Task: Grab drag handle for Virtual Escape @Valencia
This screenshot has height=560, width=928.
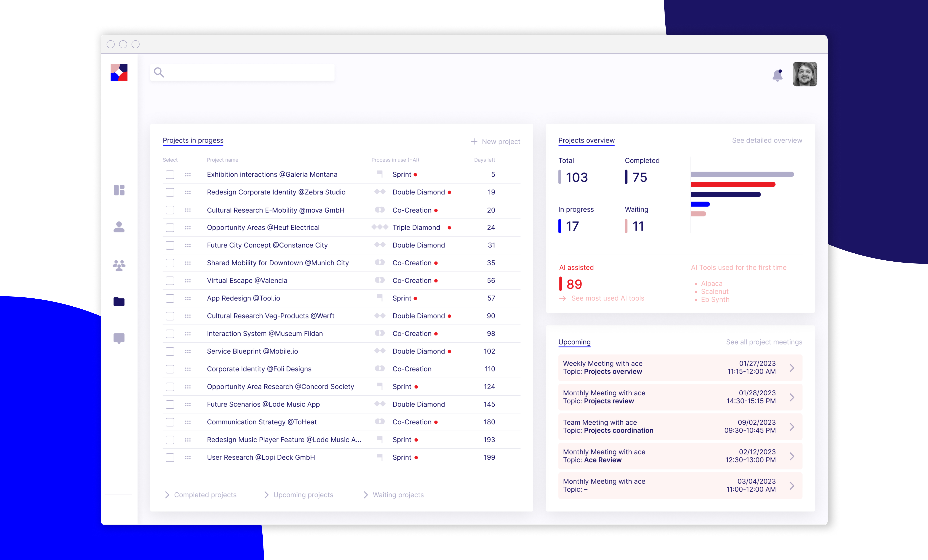Action: [x=188, y=281]
